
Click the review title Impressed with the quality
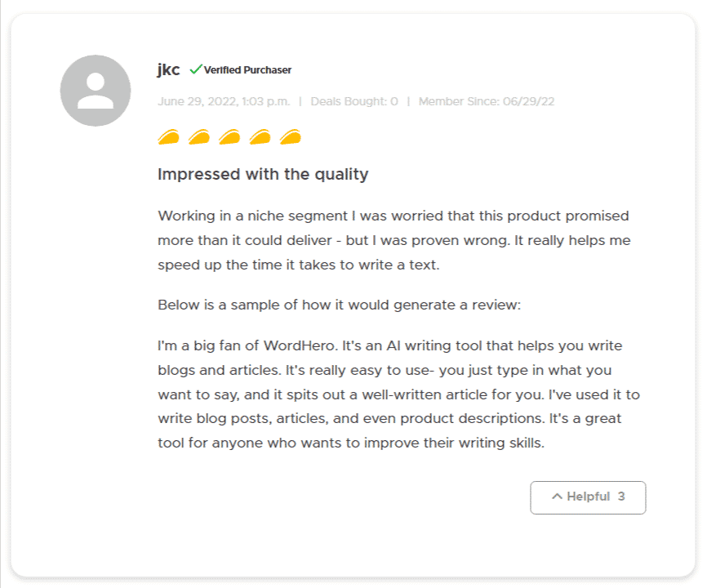[x=264, y=174]
